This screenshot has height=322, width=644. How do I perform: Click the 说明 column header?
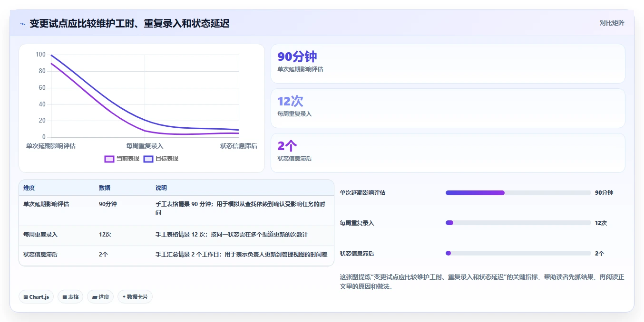161,188
